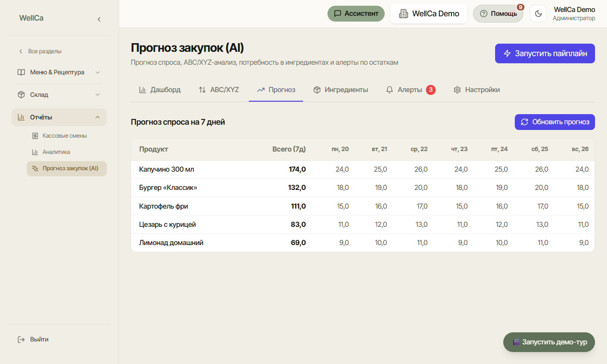This screenshot has height=364, width=607.
Task: Open the WellCa Demo organization selector
Action: [x=429, y=13]
